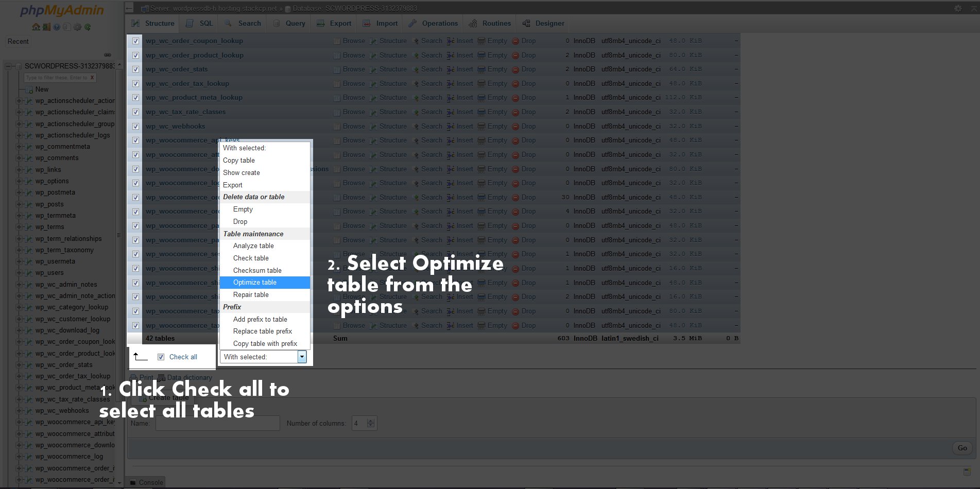This screenshot has width=980, height=489.
Task: Expand the wp_options tree node
Action: (x=19, y=181)
